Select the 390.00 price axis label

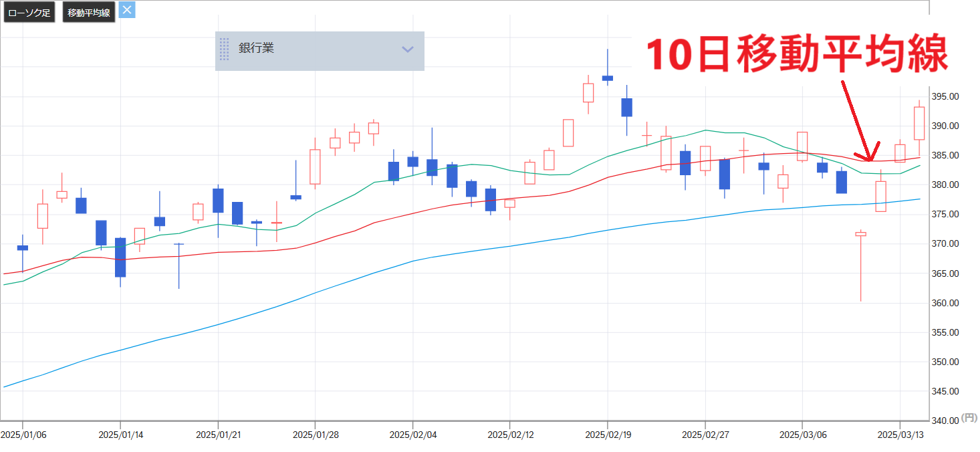coord(945,126)
